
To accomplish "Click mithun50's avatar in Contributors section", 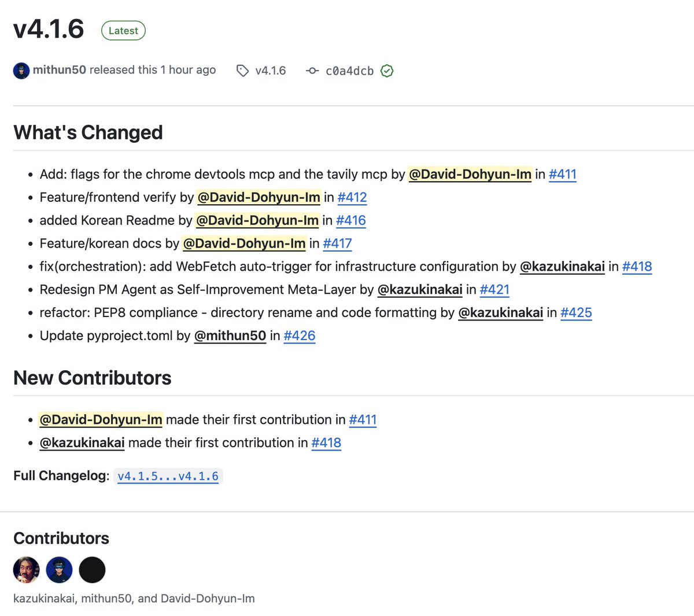I will click(x=59, y=570).
